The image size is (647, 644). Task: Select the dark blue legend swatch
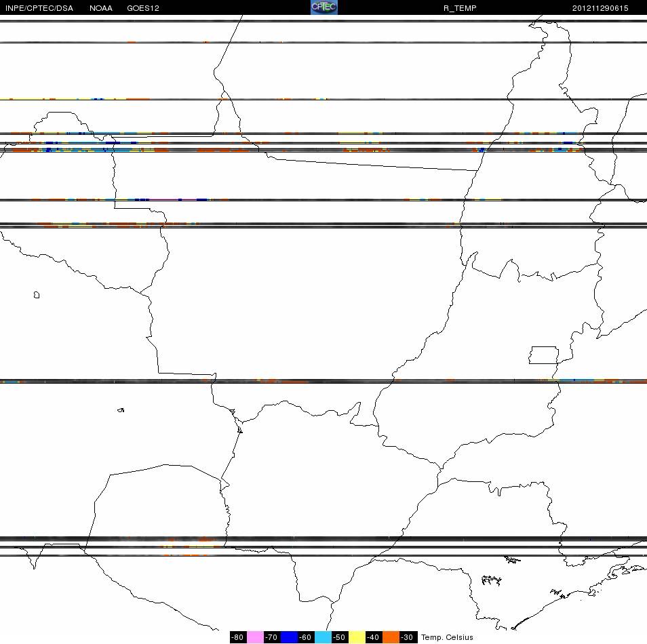289,637
